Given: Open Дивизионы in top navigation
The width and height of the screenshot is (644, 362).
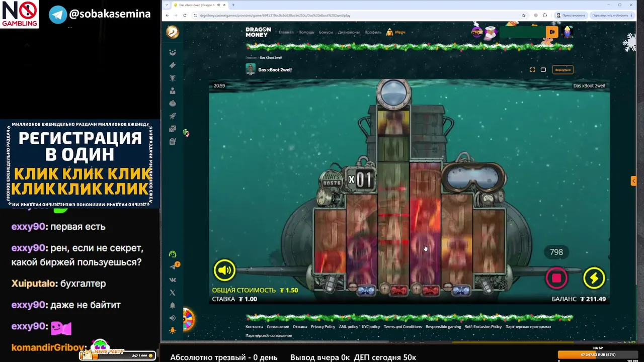Looking at the screenshot, I should click(349, 32).
